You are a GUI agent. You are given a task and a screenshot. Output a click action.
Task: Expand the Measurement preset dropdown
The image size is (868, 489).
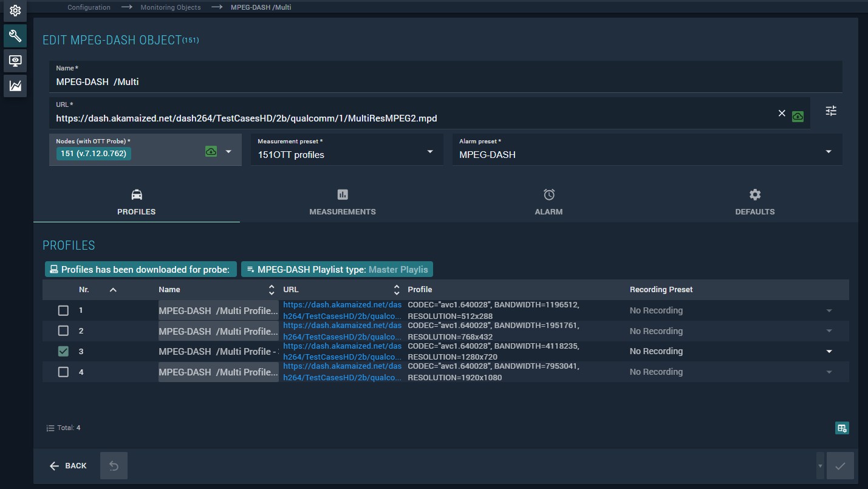430,151
